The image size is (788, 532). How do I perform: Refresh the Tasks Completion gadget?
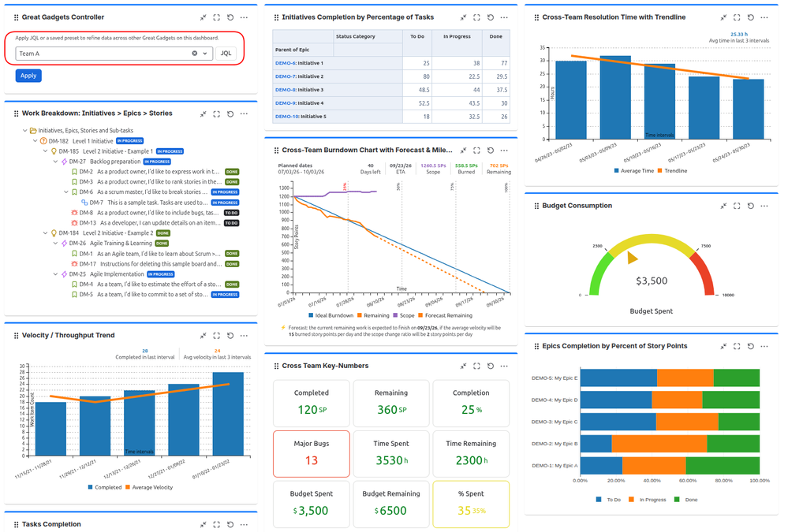[230, 524]
